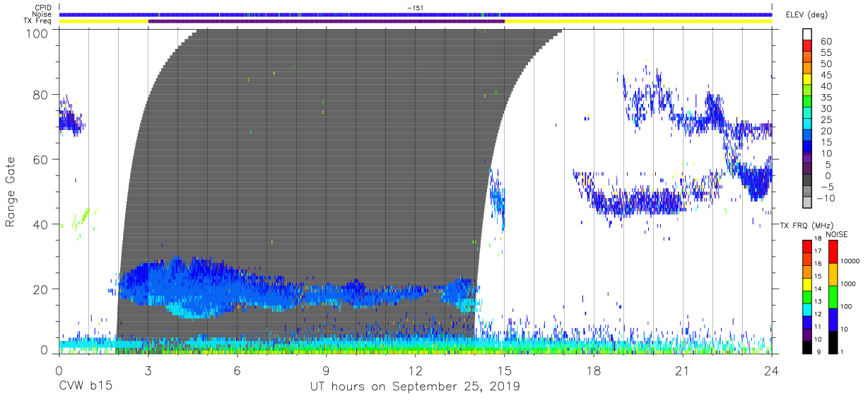Click the "CVW b15" radar beam label
868x401 pixels.
click(85, 387)
